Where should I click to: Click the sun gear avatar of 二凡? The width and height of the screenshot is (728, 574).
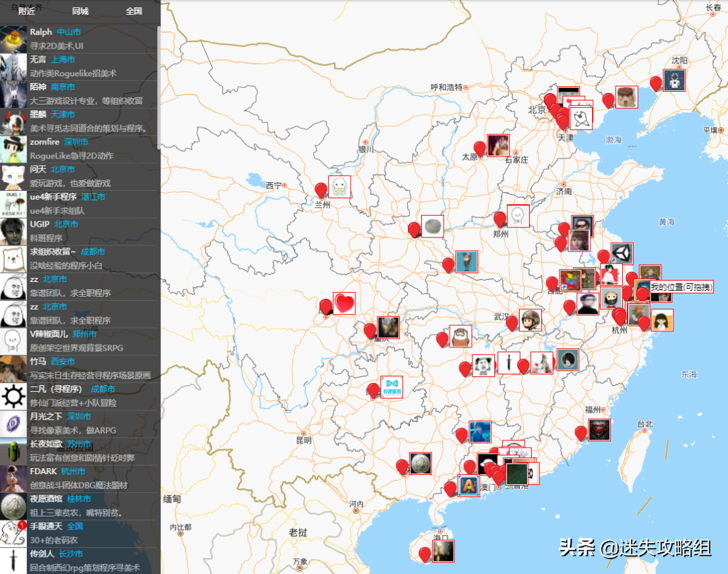click(x=13, y=396)
